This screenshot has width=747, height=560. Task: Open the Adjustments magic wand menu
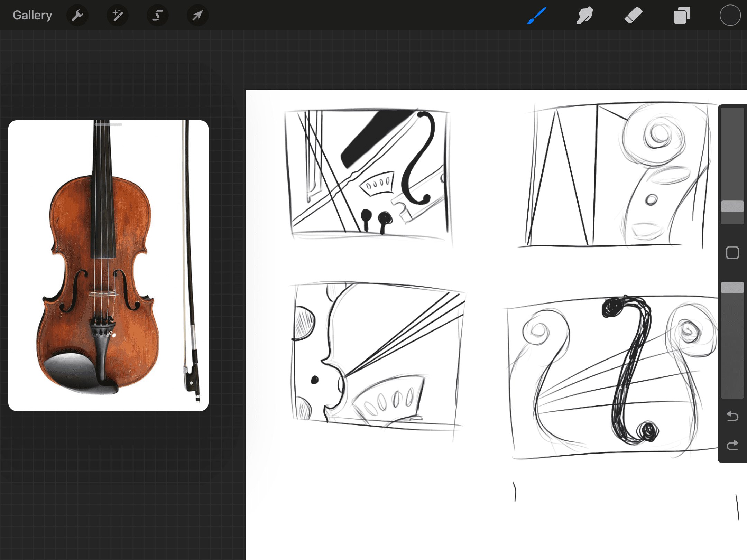point(118,15)
